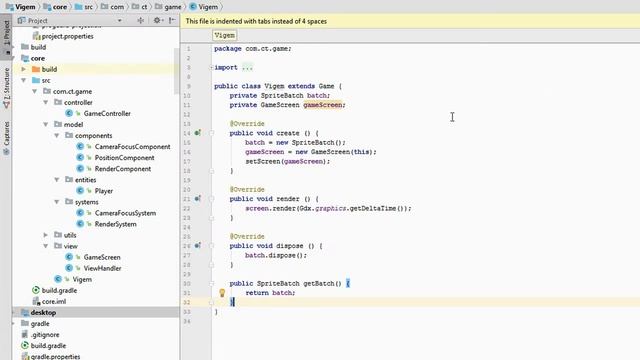Click Project tree scrollbar
The width and height of the screenshot is (640, 360).
pyautogui.click(x=177, y=71)
